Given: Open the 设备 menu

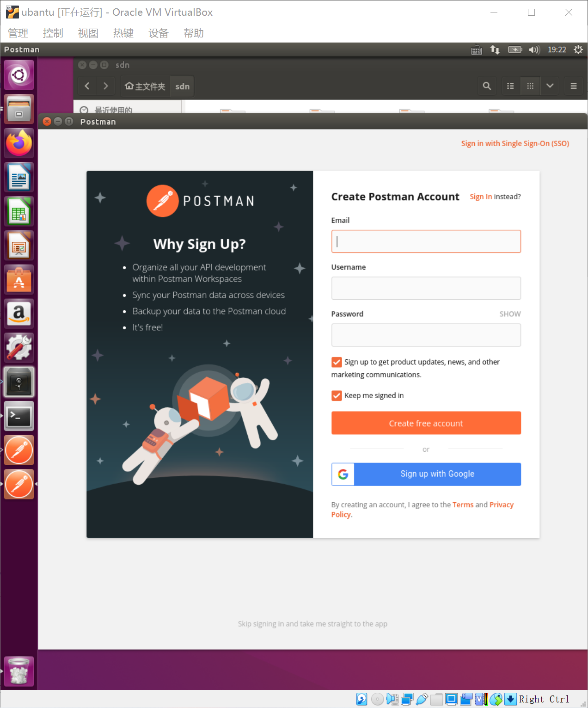Looking at the screenshot, I should [x=159, y=33].
